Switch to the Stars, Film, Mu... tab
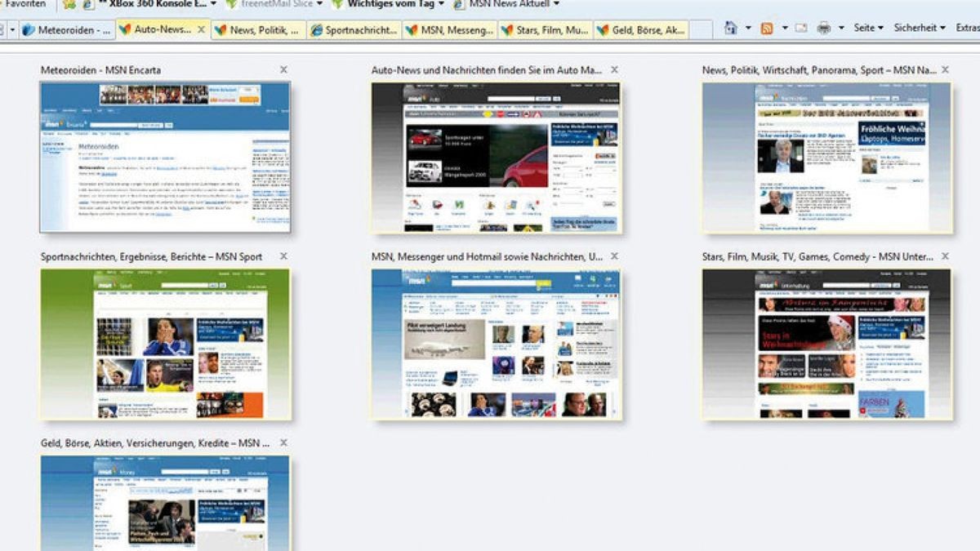The height and width of the screenshot is (551, 980). coord(546,30)
